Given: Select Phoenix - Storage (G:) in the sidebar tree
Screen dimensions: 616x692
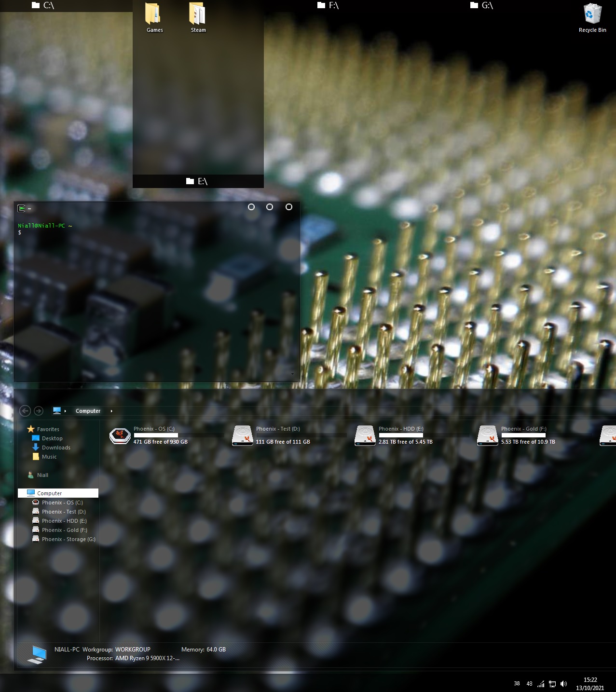Looking at the screenshot, I should [x=68, y=539].
